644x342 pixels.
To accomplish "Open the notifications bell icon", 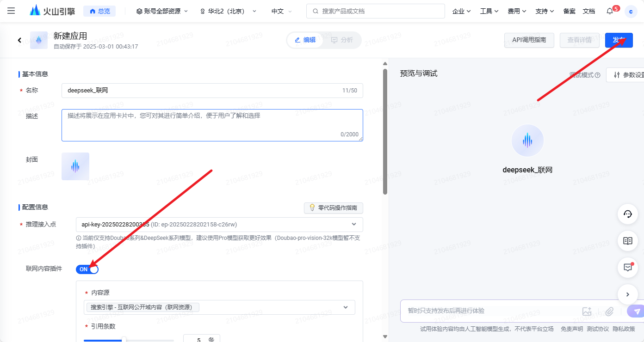I will pyautogui.click(x=610, y=11).
